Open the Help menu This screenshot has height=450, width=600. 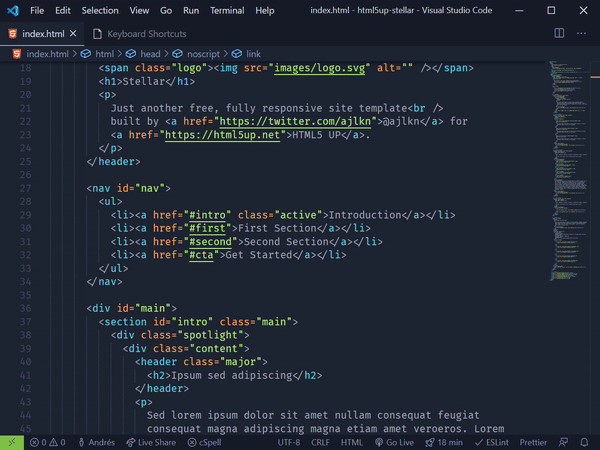click(x=265, y=10)
